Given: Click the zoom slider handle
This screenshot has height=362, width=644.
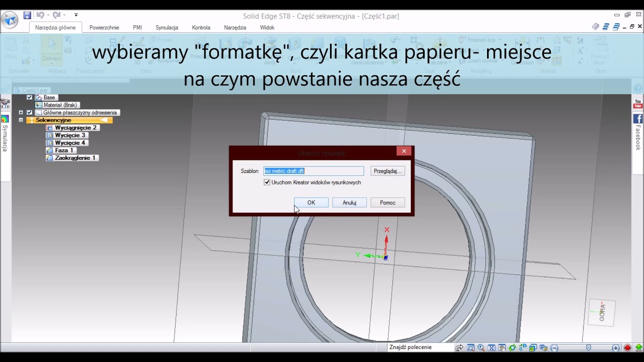Looking at the screenshot, I should [x=588, y=348].
